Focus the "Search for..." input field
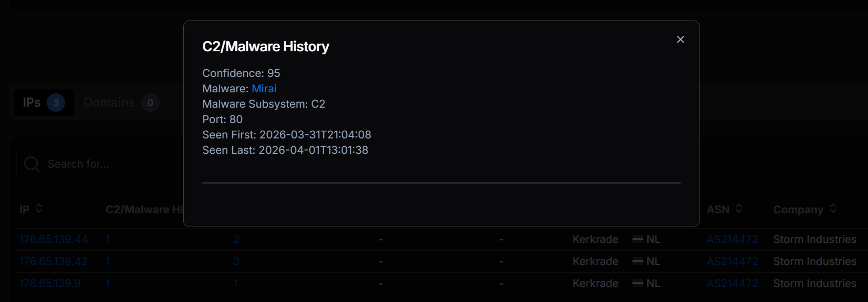 point(113,164)
